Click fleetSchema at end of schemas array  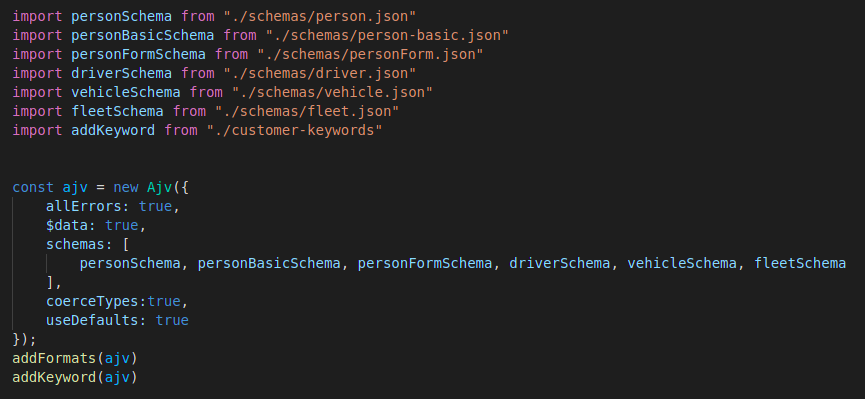pyautogui.click(x=800, y=263)
